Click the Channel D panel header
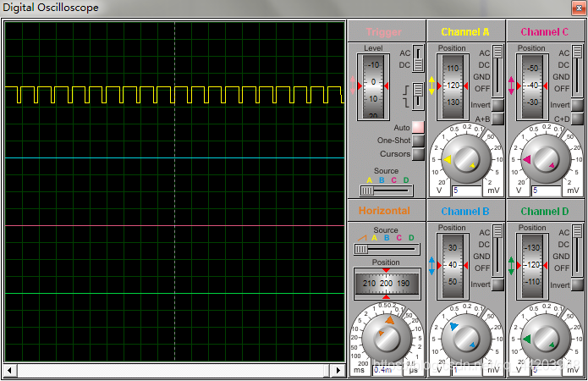This screenshot has height=381, width=588. tap(545, 211)
